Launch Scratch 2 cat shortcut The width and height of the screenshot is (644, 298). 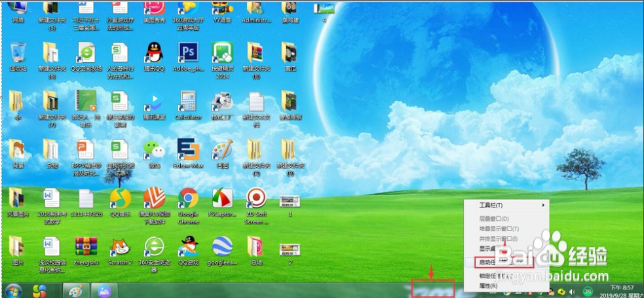click(121, 251)
